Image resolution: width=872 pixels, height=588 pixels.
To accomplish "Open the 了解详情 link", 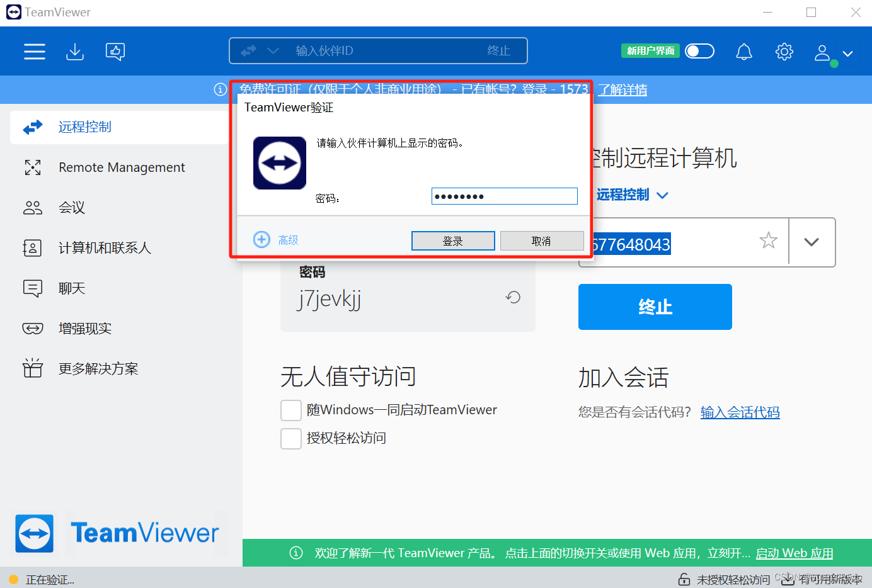I will (622, 89).
